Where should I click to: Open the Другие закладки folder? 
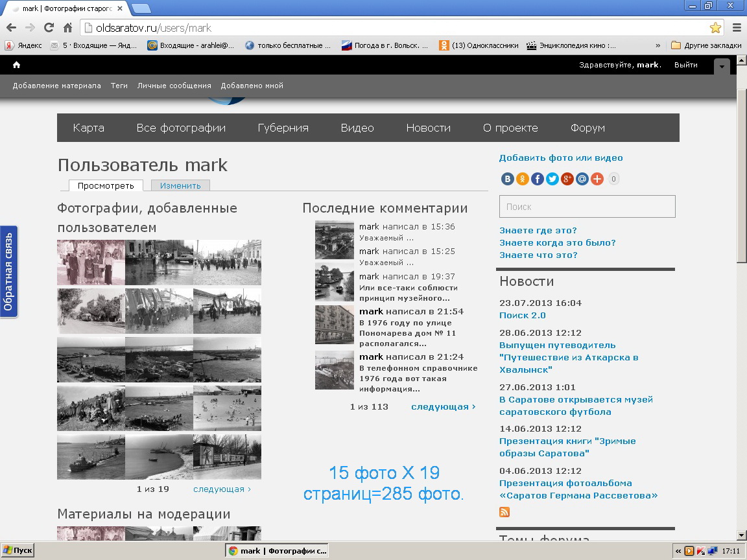click(x=707, y=45)
